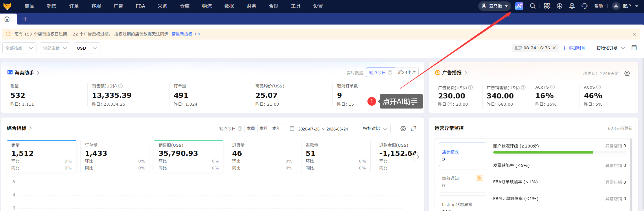This screenshot has height=211, width=644.
Task: Expand the 综合指标 chart to fullscreen
Action: point(414,129)
